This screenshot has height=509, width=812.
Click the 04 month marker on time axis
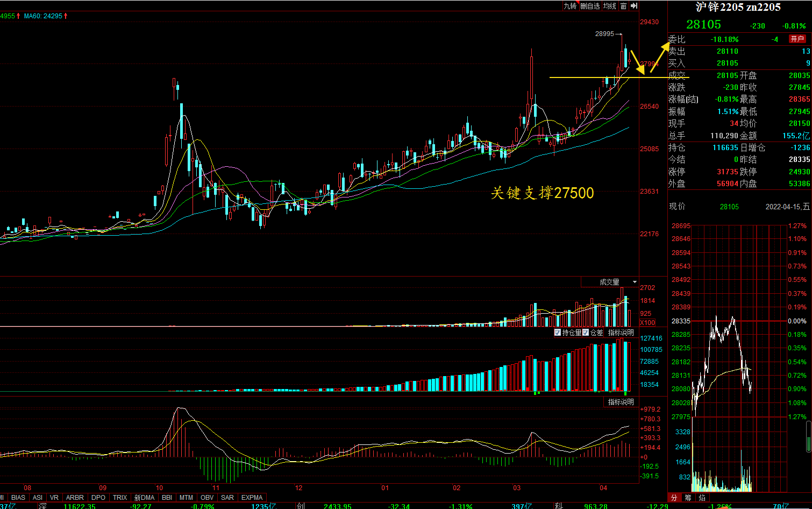(x=603, y=488)
